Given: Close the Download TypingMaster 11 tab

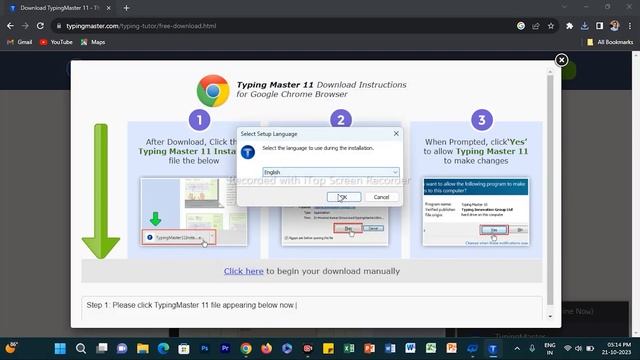Looking at the screenshot, I should 109,8.
